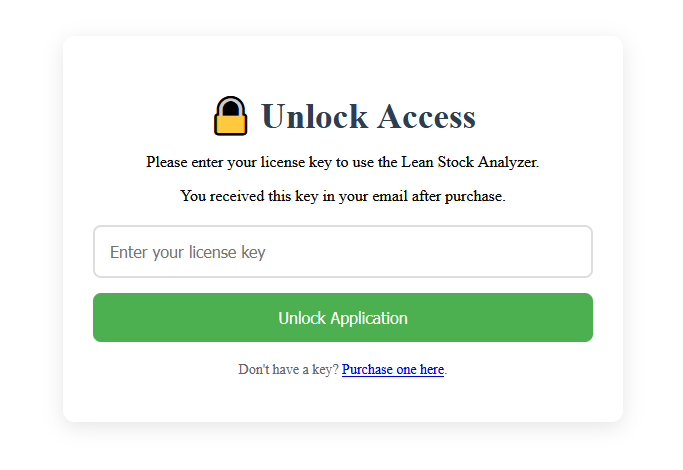Click the word "Application" on the green button
The image size is (683, 470).
click(x=369, y=318)
